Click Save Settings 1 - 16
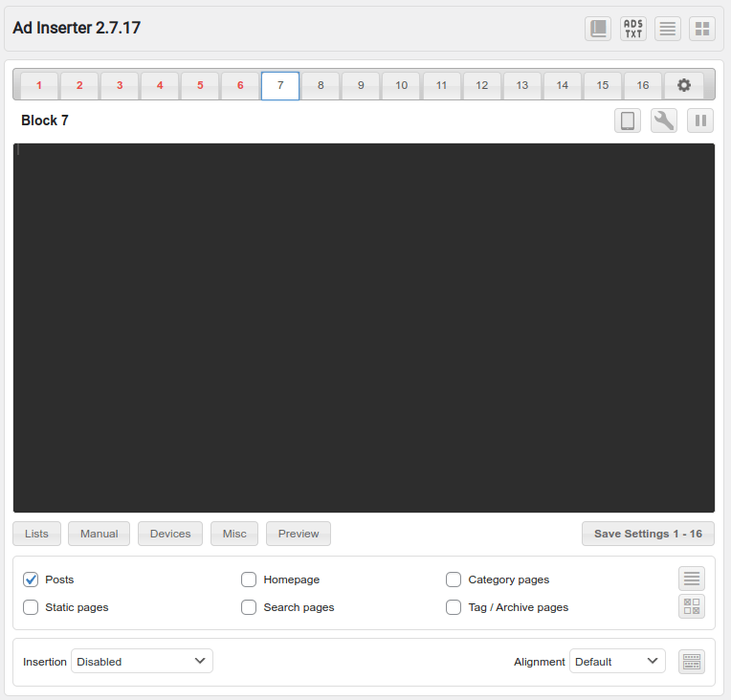Viewport: 731px width, 700px height. pyautogui.click(x=648, y=534)
